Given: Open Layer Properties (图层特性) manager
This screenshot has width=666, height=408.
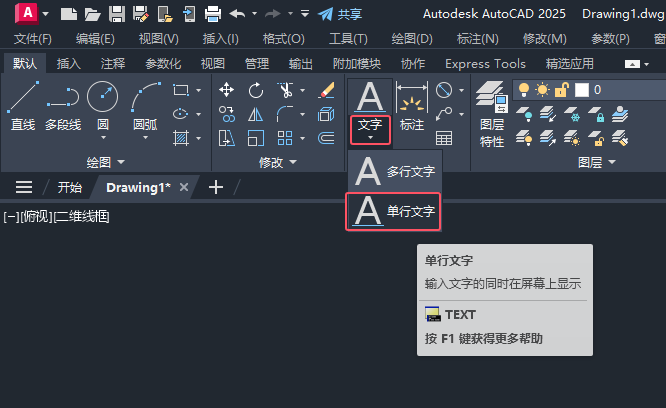Looking at the screenshot, I should (x=492, y=114).
